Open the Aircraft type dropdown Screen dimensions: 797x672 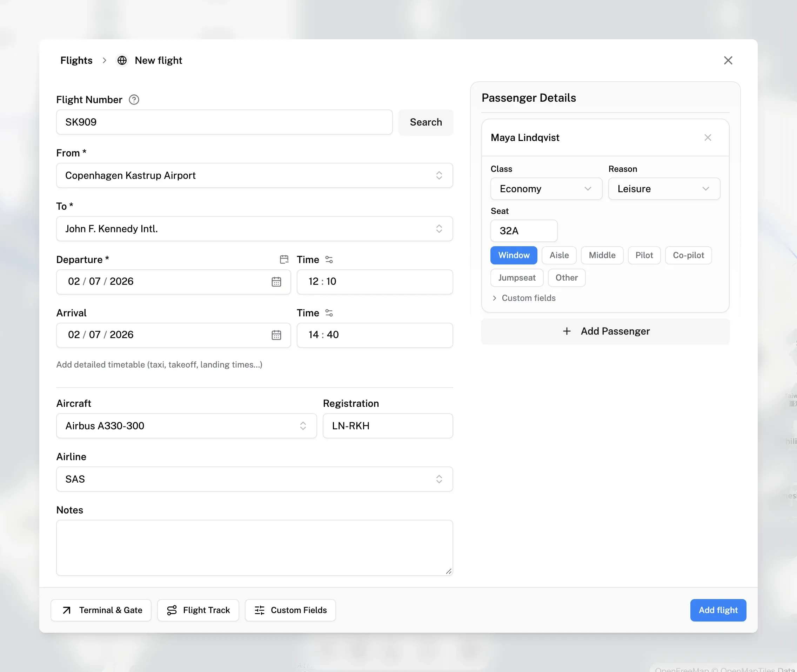(x=186, y=426)
